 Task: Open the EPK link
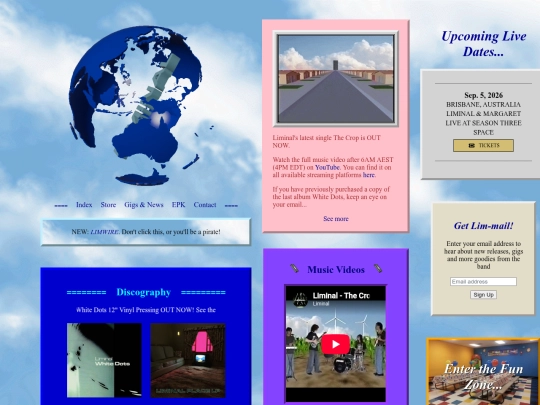click(178, 205)
